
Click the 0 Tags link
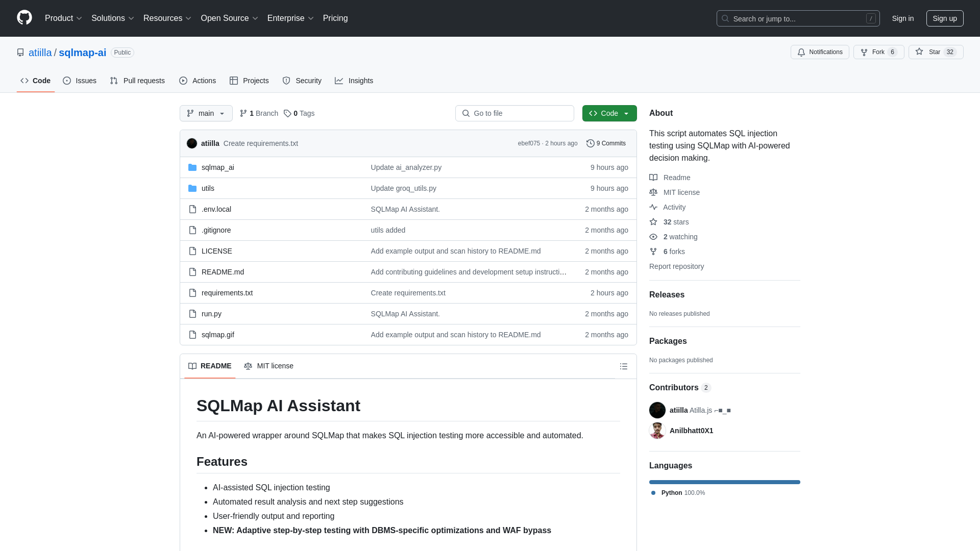[299, 113]
